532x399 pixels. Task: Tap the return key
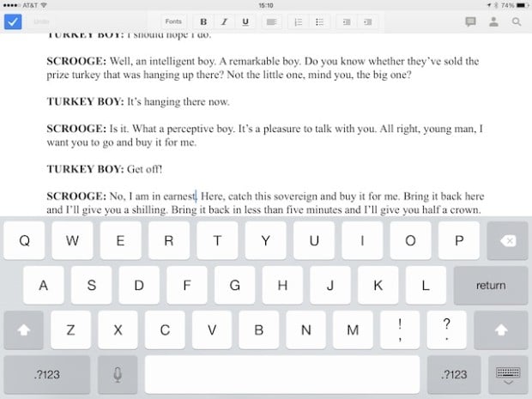click(x=491, y=286)
